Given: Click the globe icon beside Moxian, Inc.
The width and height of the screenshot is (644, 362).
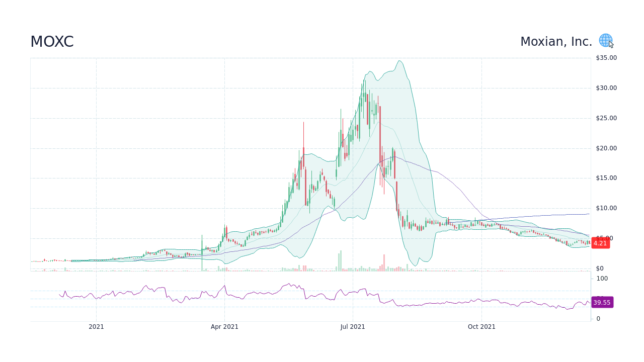Looking at the screenshot, I should (x=605, y=40).
